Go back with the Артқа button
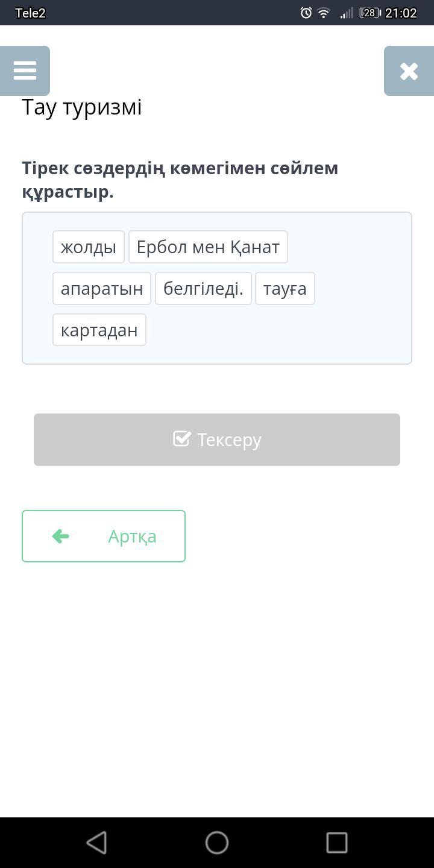The width and height of the screenshot is (434, 868). tap(104, 536)
